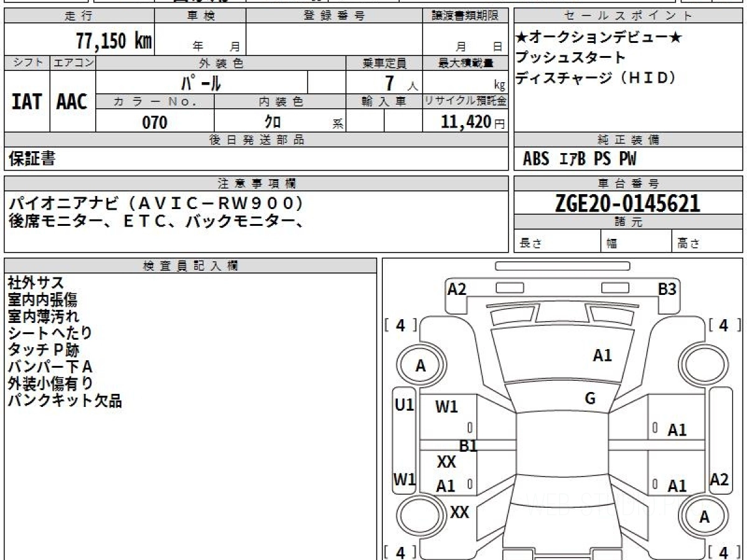Click the 譲渡書類期限 header
The width and height of the screenshot is (747, 560).
(x=464, y=16)
